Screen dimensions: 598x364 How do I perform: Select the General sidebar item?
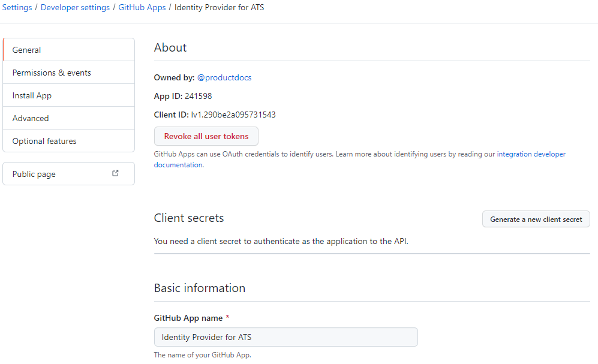click(x=27, y=50)
